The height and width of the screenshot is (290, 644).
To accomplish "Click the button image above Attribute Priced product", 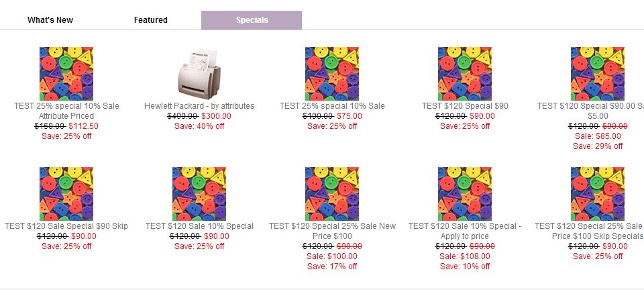I will [66, 74].
